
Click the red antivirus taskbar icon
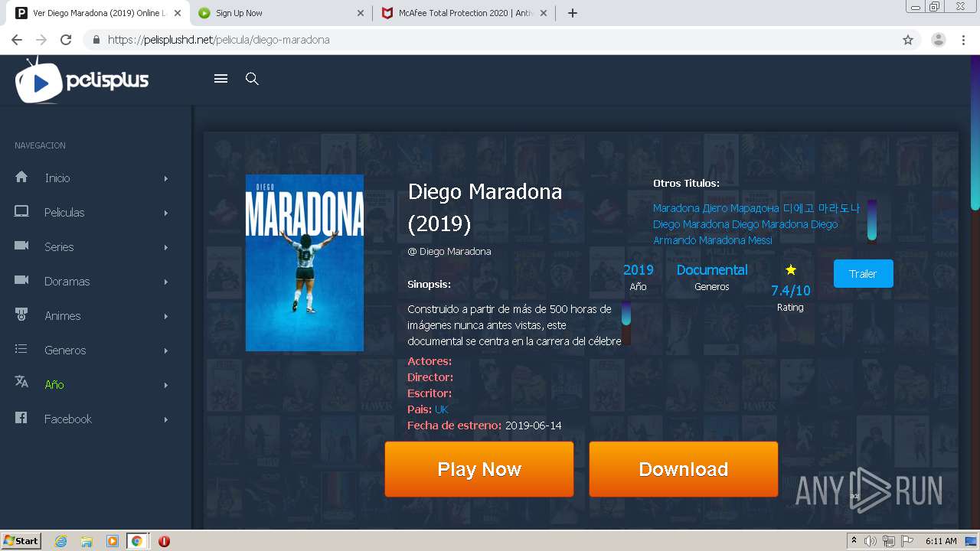[x=164, y=541]
